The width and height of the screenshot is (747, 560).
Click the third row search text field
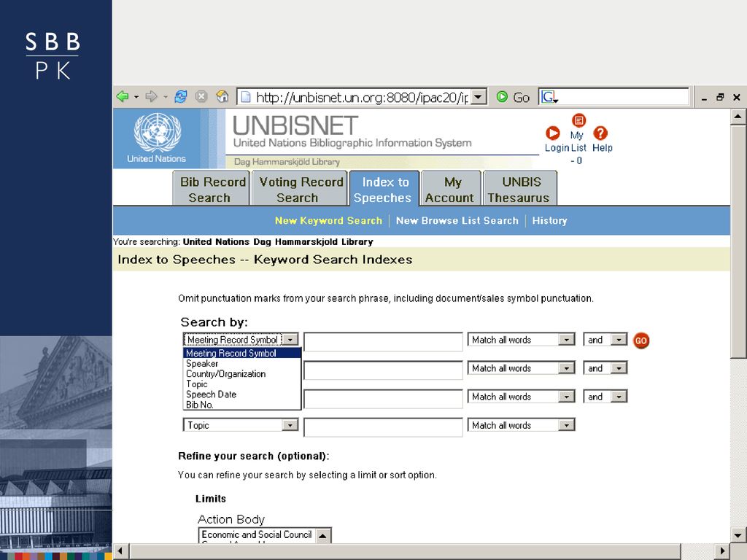(383, 399)
